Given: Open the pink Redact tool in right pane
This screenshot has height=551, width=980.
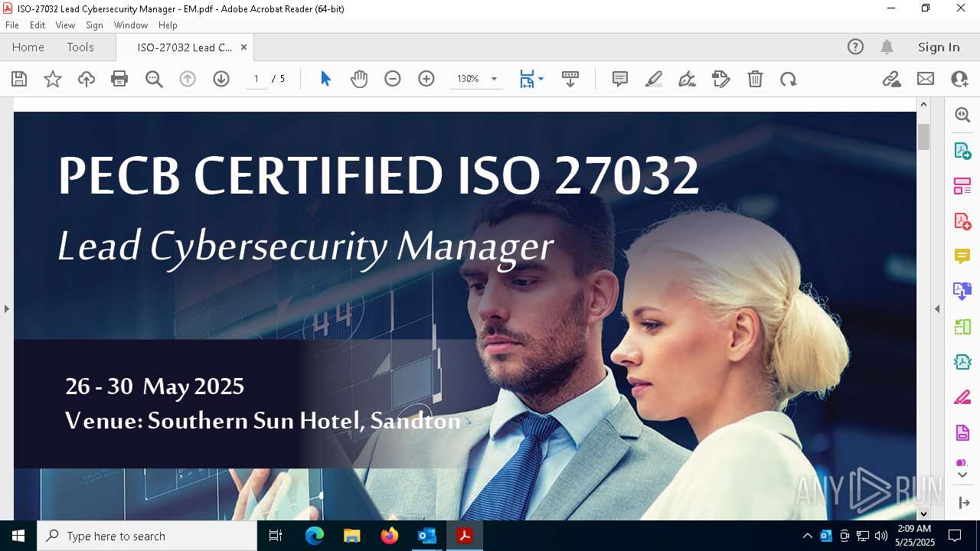Looking at the screenshot, I should [x=962, y=397].
